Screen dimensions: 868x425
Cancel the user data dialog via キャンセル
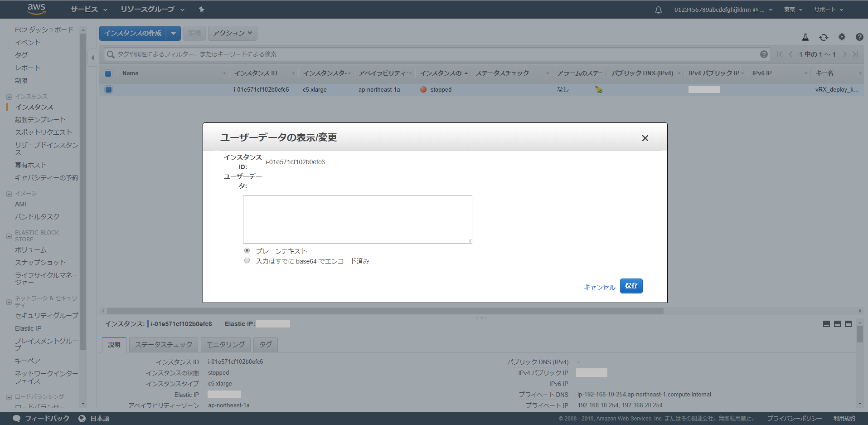tap(599, 287)
